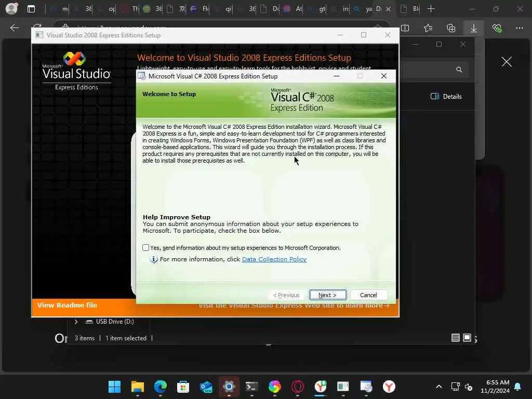Click the Visual Studio Express Editions Setup window icon
Viewport: 532px width, 399px height.
(39, 35)
